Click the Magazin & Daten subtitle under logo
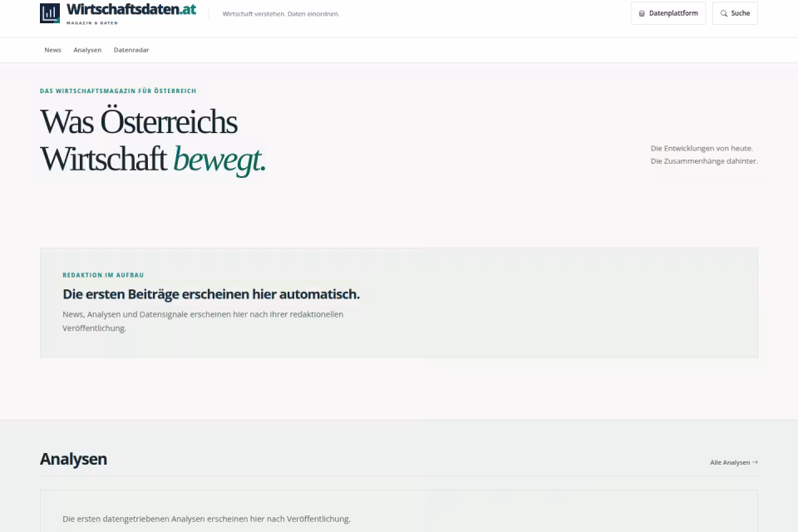 tap(92, 23)
